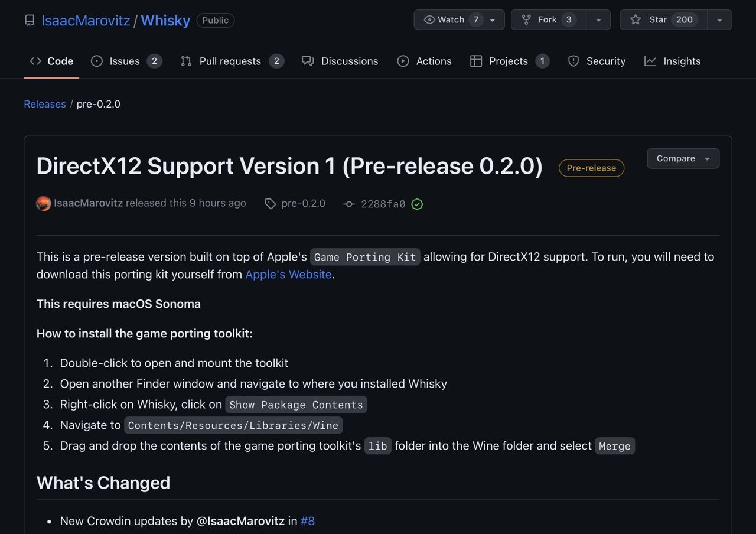
Task: Open the Compare dropdown
Action: click(683, 158)
